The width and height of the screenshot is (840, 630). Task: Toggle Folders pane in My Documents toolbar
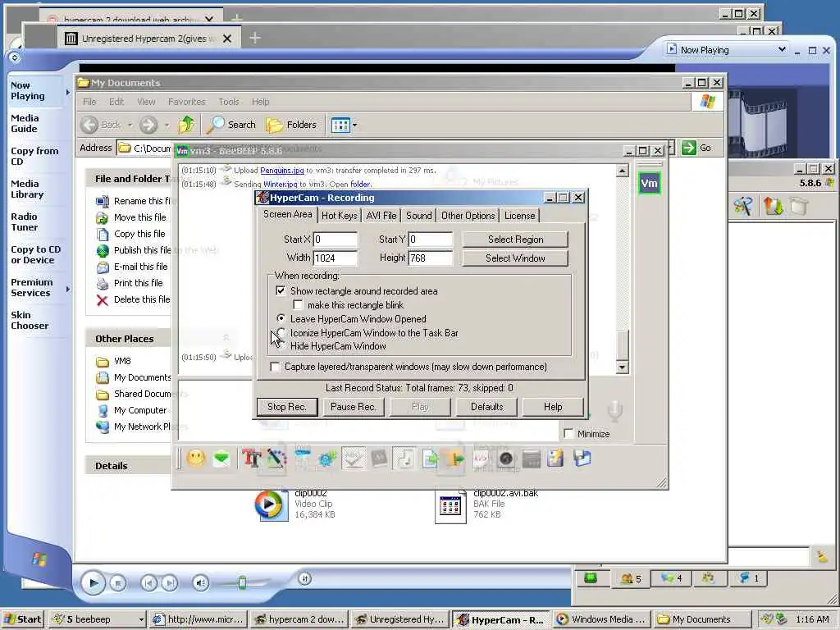pos(291,125)
